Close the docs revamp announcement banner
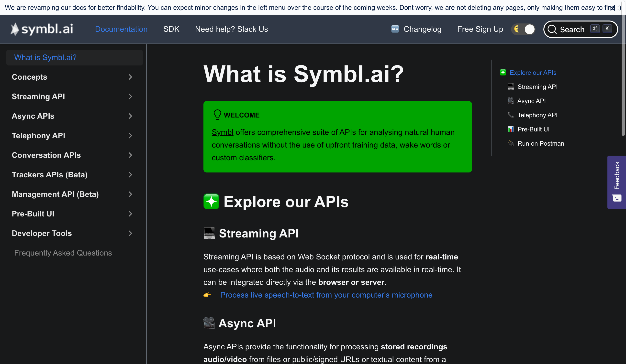This screenshot has height=364, width=626. [x=613, y=9]
